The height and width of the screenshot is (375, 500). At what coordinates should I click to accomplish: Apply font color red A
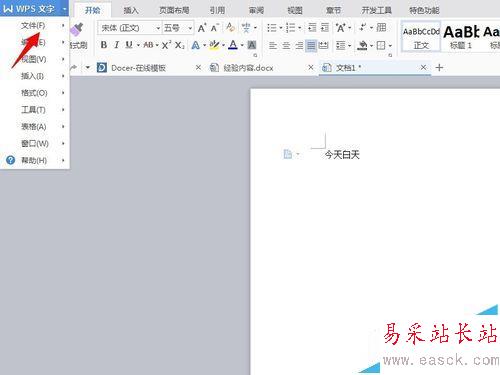tap(233, 45)
